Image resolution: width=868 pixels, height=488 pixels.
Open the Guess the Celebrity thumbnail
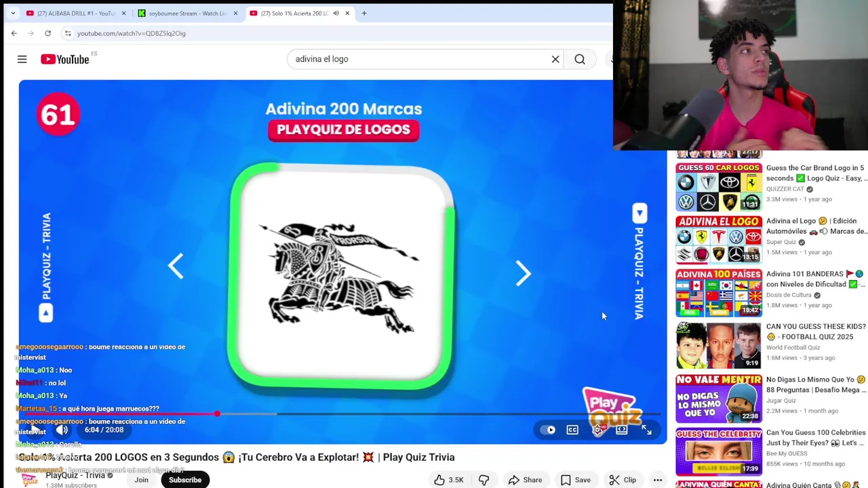tap(719, 451)
